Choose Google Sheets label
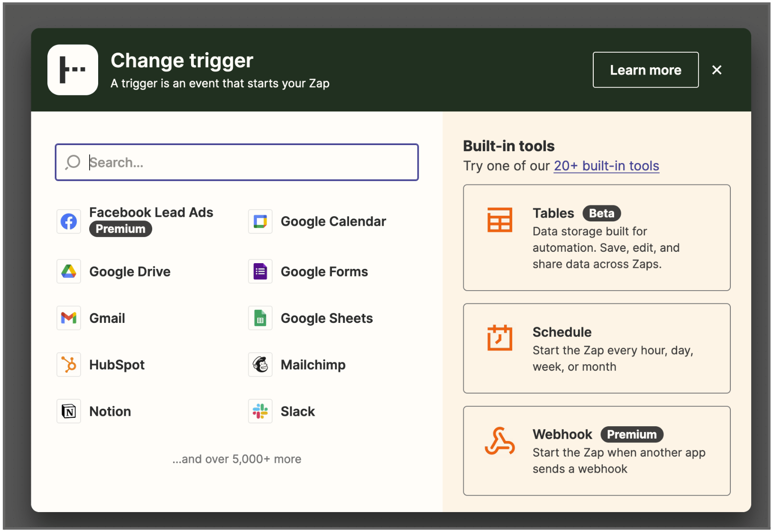The height and width of the screenshot is (532, 773). click(327, 318)
